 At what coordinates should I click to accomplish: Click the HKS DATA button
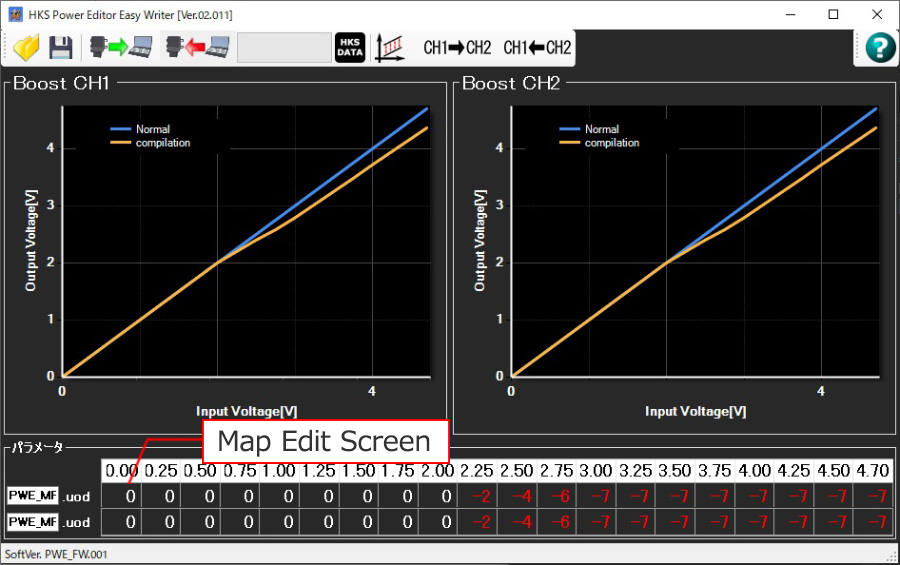(x=350, y=48)
